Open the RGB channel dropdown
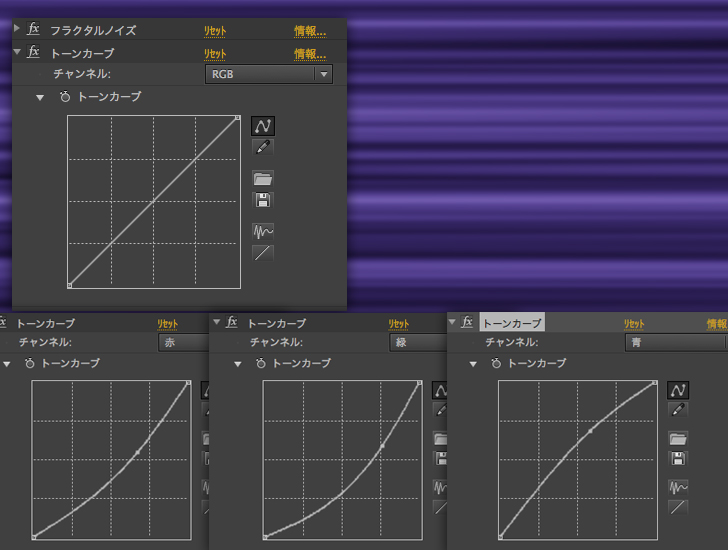This screenshot has width=728, height=550. click(x=268, y=74)
